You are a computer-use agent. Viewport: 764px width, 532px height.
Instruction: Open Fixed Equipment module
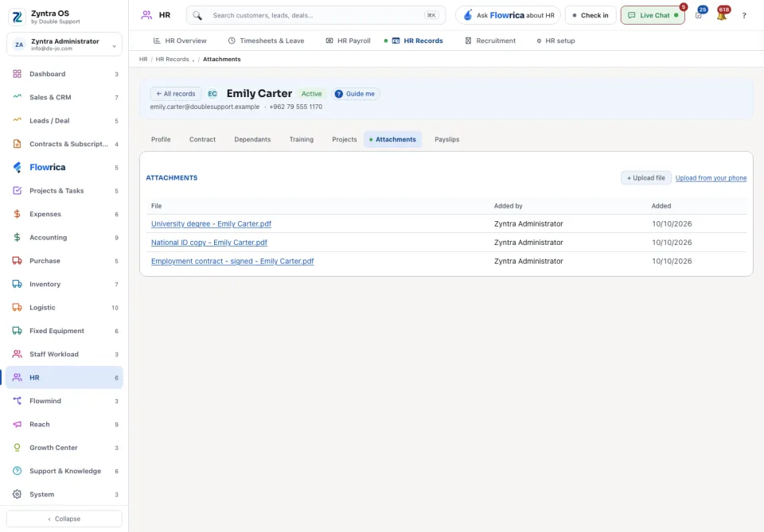tap(64, 331)
